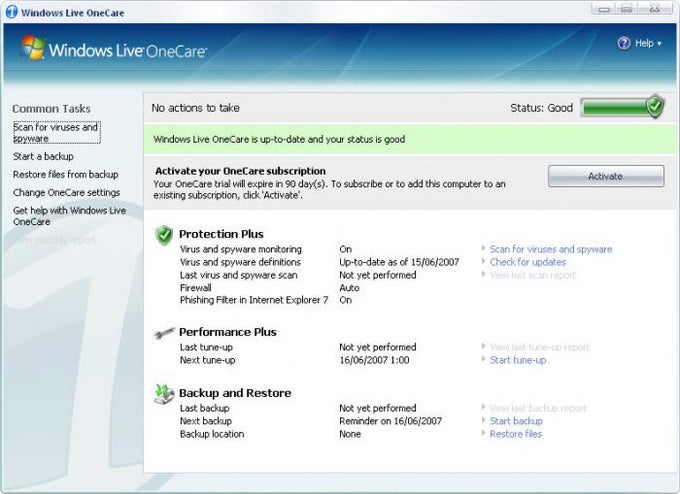680x494 pixels.
Task: Click arrow beside Check for updates
Action: coord(484,262)
